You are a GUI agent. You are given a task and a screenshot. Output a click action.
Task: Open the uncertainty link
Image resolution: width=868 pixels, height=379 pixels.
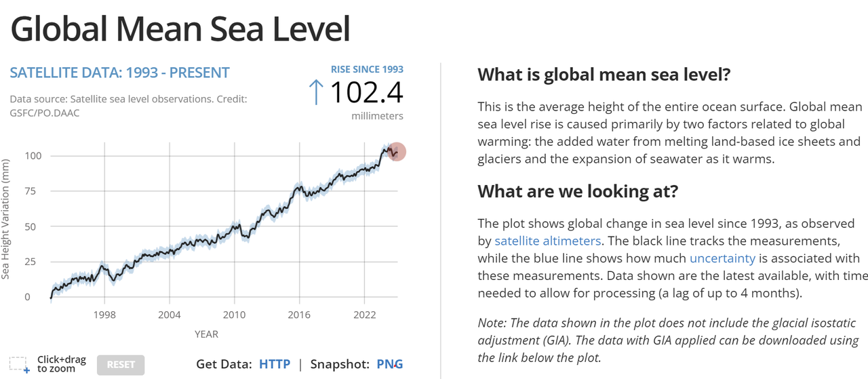[722, 258]
